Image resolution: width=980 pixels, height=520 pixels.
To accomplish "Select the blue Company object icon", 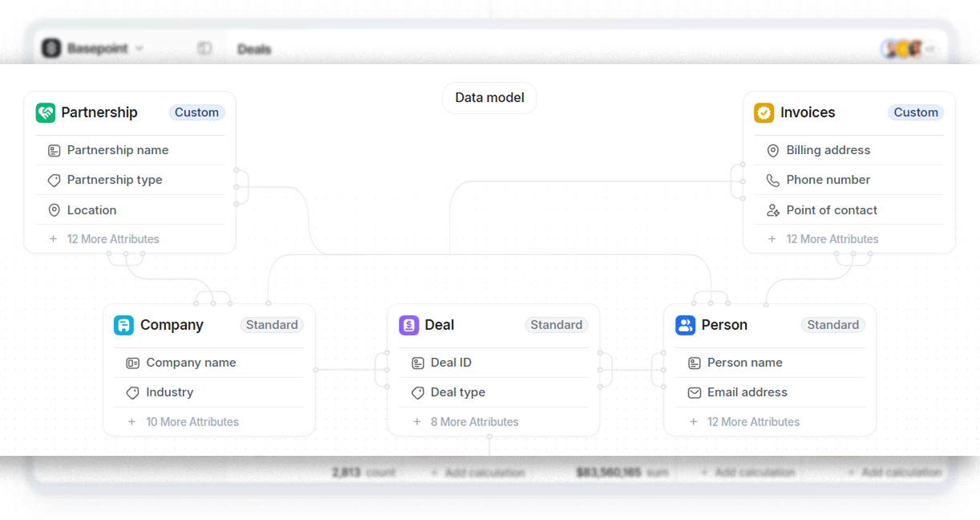I will pyautogui.click(x=124, y=325).
